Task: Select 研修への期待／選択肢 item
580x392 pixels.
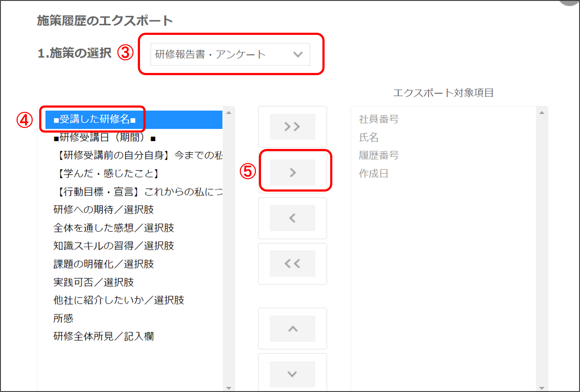Action: coord(104,210)
